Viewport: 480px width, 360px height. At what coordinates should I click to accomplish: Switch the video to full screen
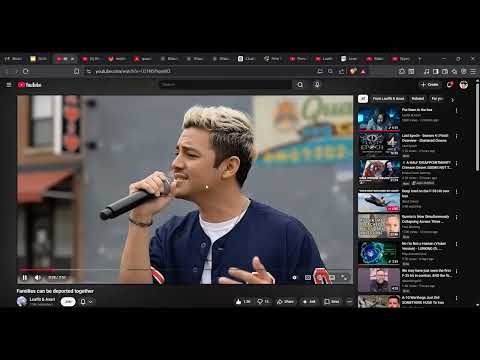344,277
